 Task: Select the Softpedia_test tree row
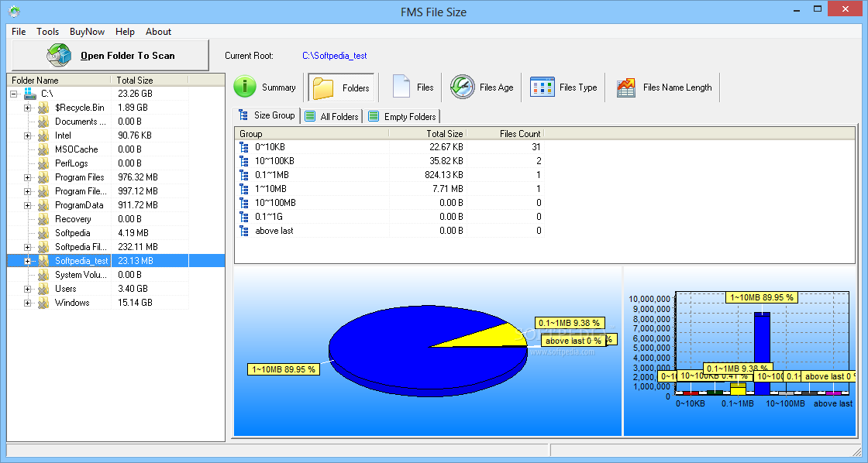point(115,261)
